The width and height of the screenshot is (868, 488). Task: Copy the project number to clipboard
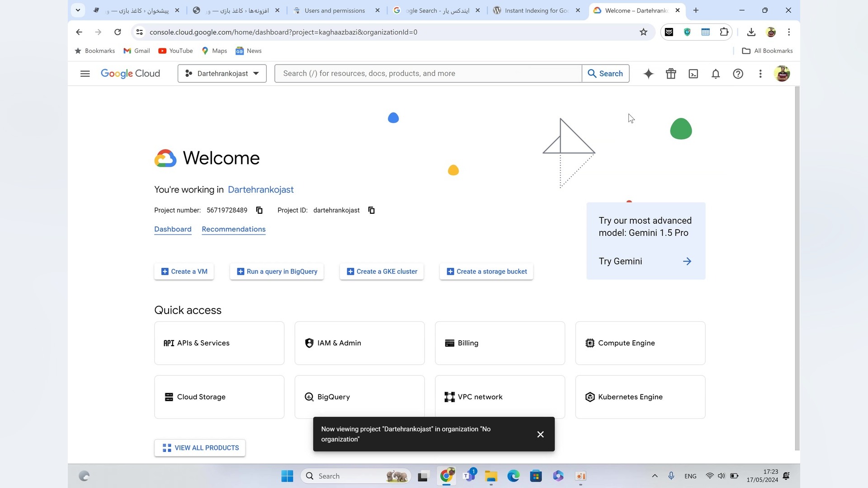coord(259,210)
